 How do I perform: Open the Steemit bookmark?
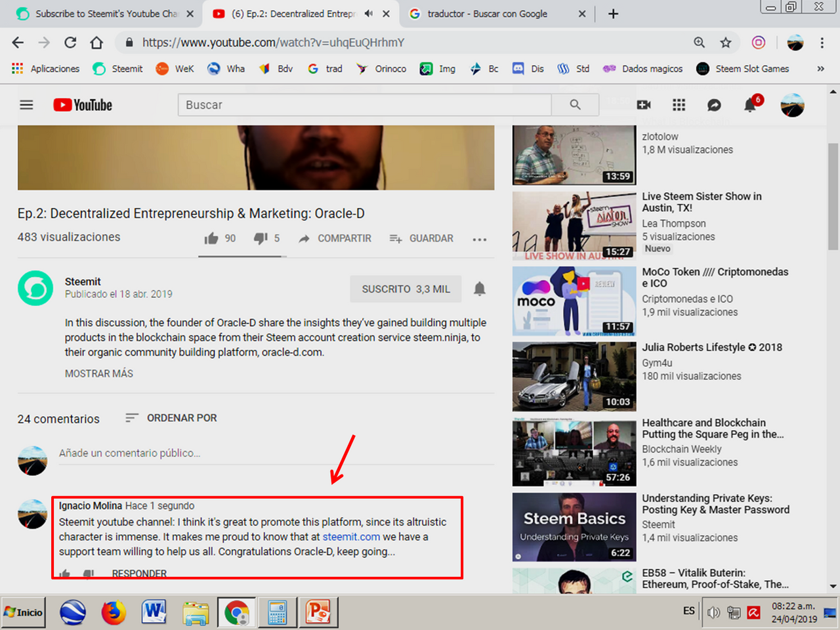(118, 69)
